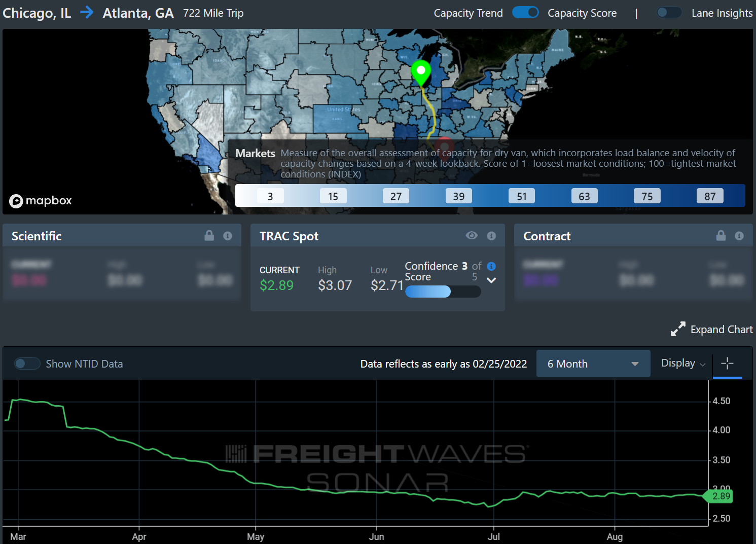Screen dimensions: 756x544
Task: Click the Atlanta, GA destination text
Action: click(x=138, y=13)
